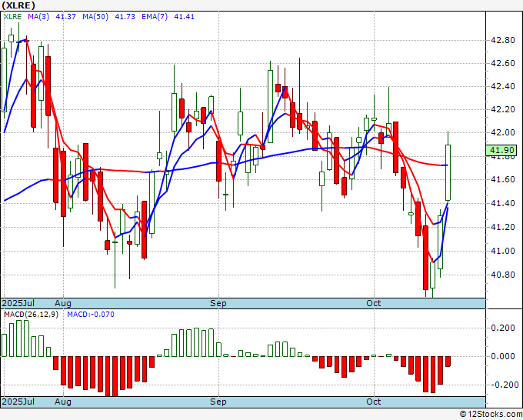Click the -0.200 MACD axis label
The width and height of the screenshot is (523, 420).
click(501, 385)
